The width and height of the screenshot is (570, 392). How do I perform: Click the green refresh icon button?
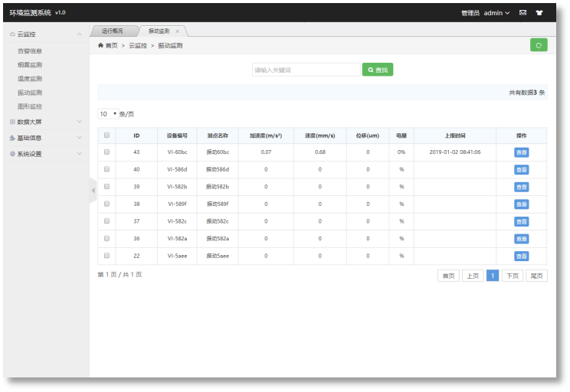pos(539,45)
